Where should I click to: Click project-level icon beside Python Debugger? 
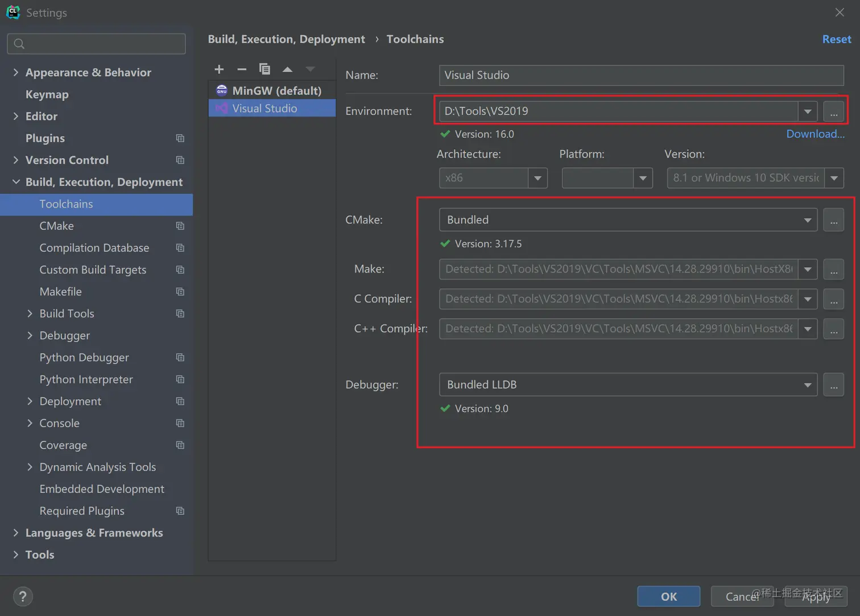180,357
